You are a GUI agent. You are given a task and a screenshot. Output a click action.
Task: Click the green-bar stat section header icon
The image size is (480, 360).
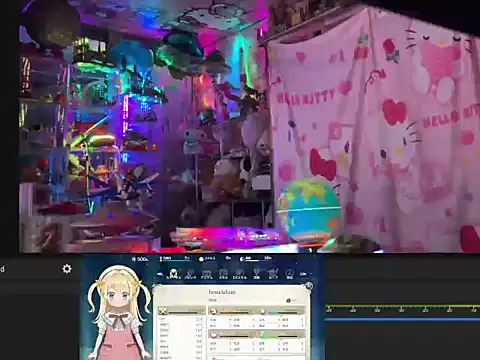click(x=262, y=334)
